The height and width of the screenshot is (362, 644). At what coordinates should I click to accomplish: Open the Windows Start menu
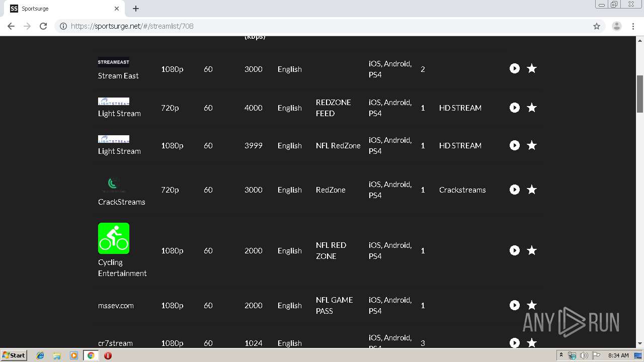point(14,355)
